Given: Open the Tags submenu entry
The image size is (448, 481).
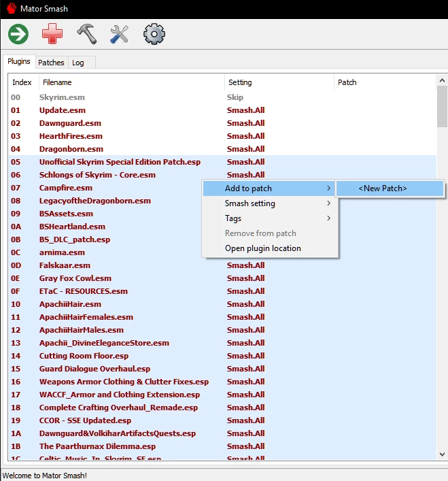Looking at the screenshot, I should [x=270, y=218].
